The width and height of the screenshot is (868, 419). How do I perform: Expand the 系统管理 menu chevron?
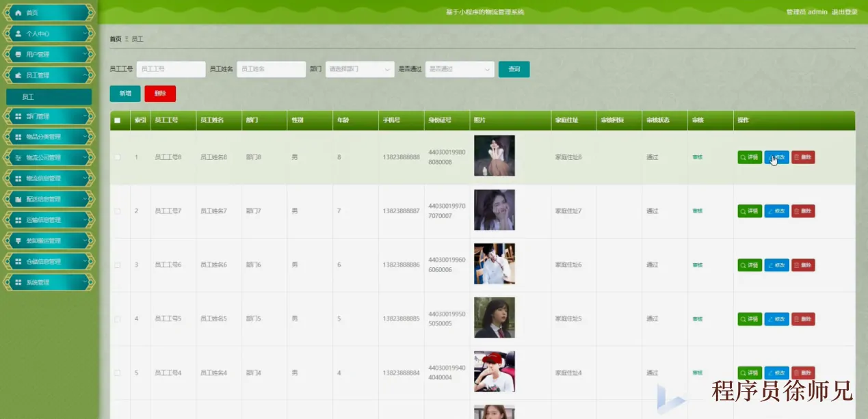coord(85,281)
